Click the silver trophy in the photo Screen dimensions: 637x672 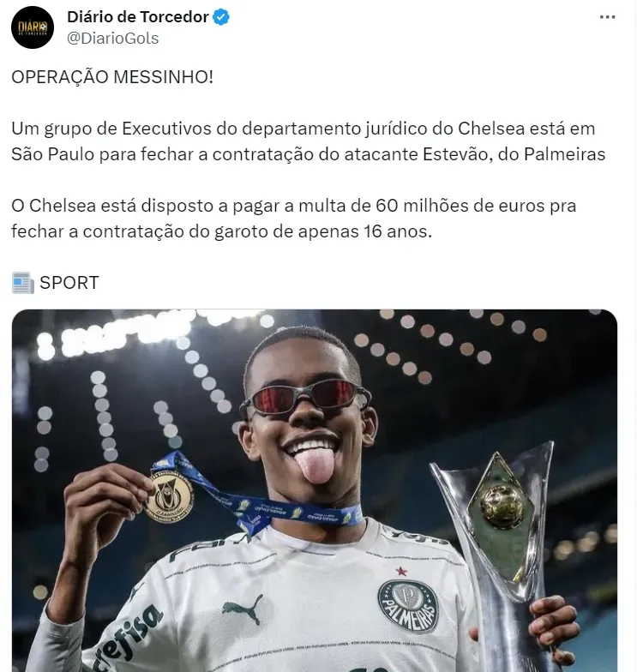(499, 553)
